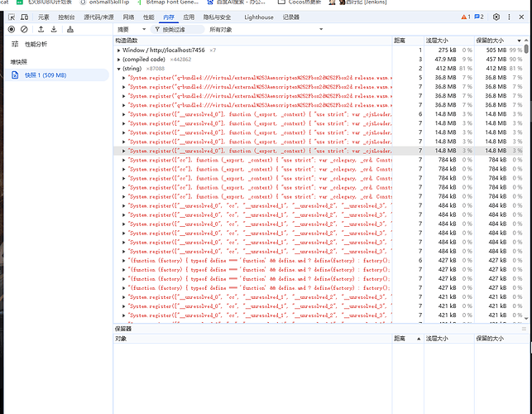
Task: Click the scrollbar thumb of constructor list
Action: coord(526,49)
